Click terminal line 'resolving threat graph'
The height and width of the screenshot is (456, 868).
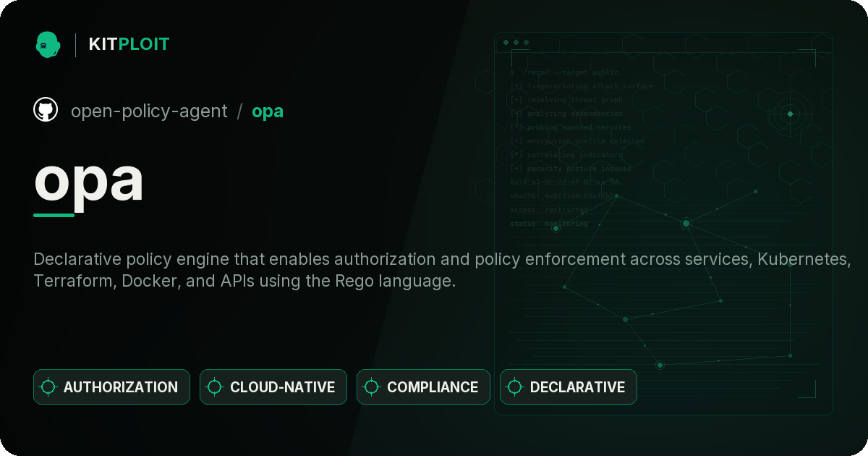point(566,100)
